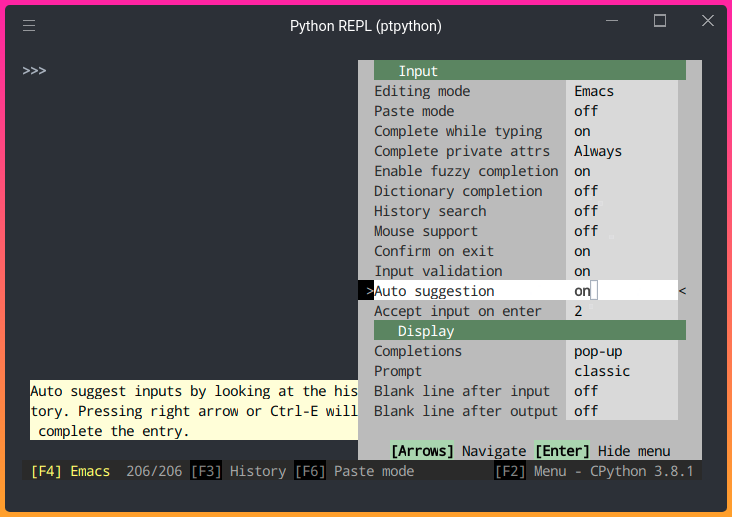Toggle Auto suggestion on value
This screenshot has width=732, height=517.
click(582, 291)
